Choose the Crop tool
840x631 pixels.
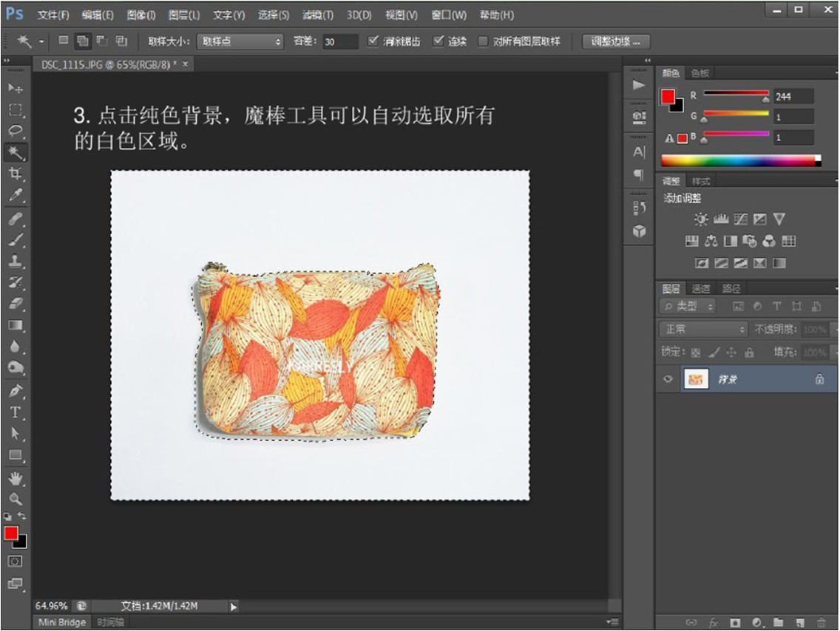(x=15, y=174)
